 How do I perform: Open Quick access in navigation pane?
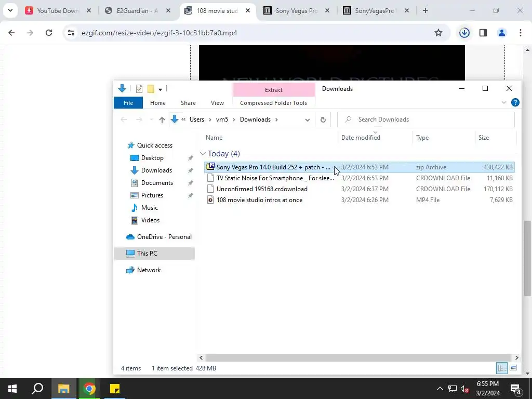click(x=154, y=145)
